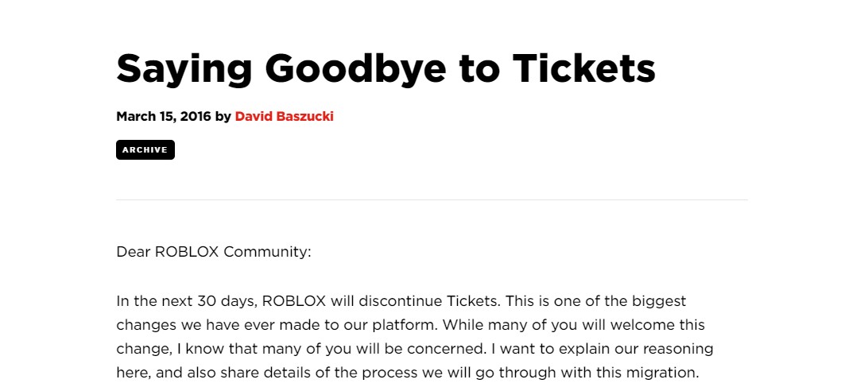Click the horizontal divider under the ARCHIVE tag
The width and height of the screenshot is (868, 387).
coord(432,200)
